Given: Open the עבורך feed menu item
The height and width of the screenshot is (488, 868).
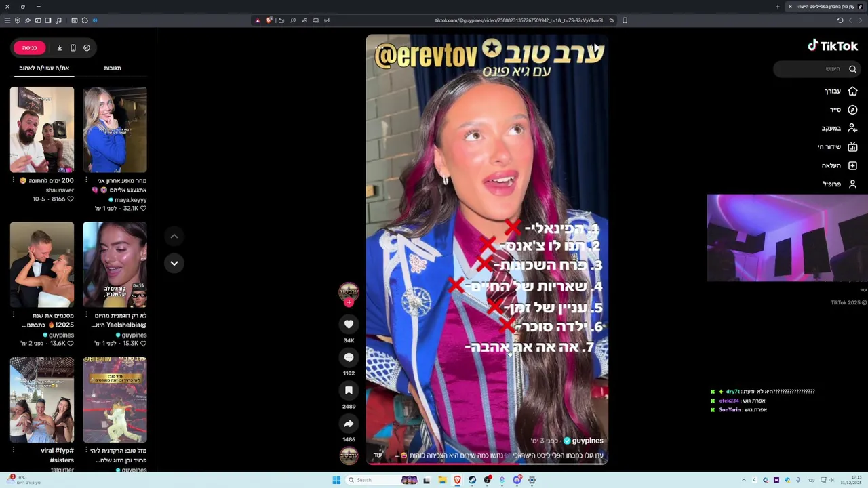Looking at the screenshot, I should point(841,91).
